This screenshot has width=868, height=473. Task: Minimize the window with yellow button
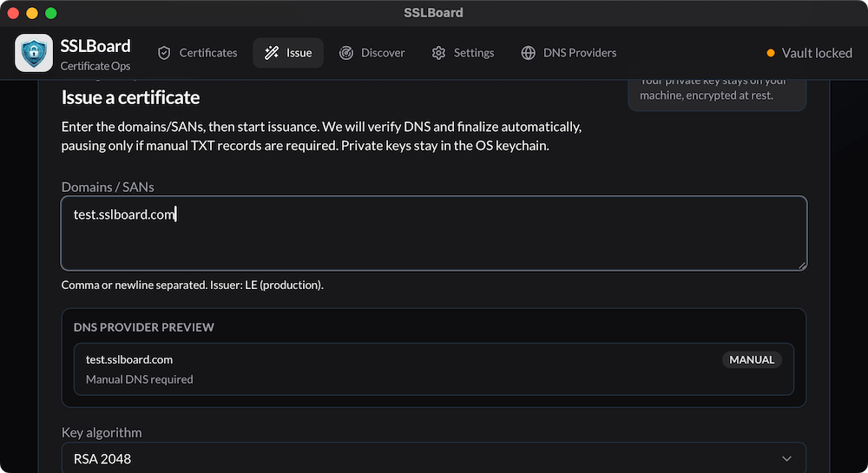(x=32, y=13)
